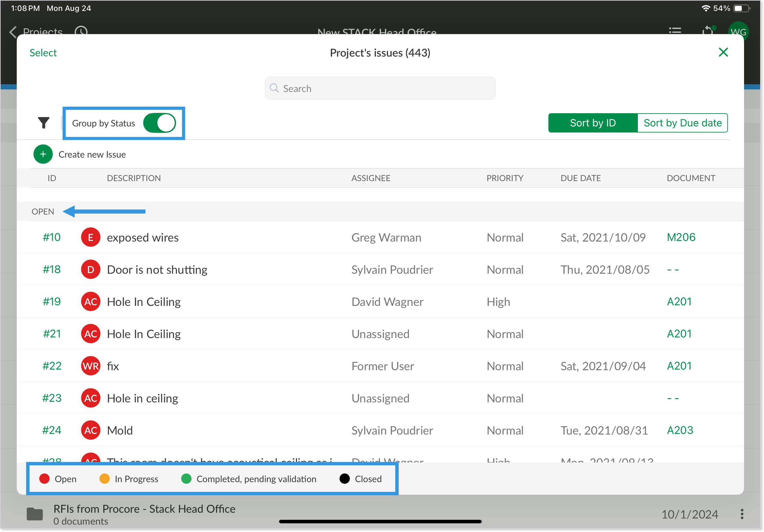Toggle the Group by Status switch

pos(159,123)
